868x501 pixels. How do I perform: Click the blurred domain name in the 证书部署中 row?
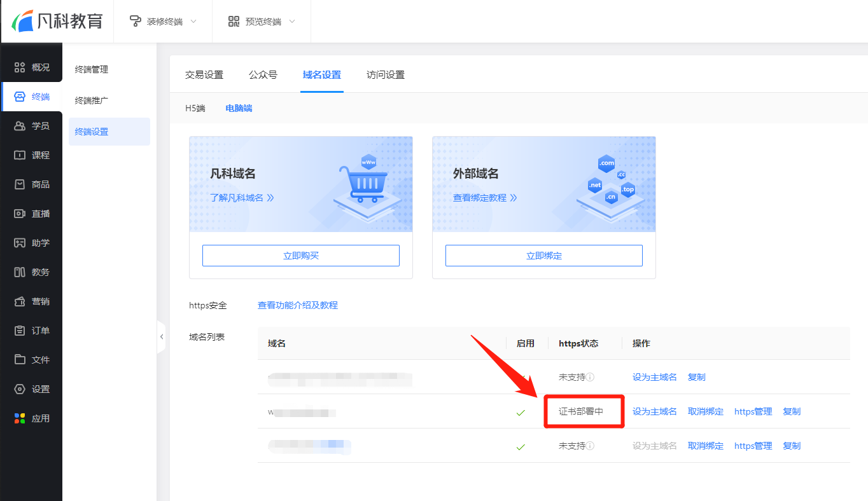click(x=302, y=413)
